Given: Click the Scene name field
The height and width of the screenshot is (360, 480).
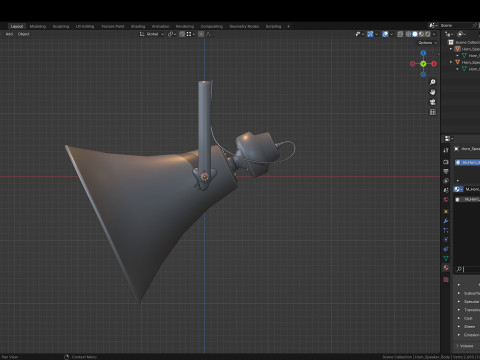Looking at the screenshot, I should pos(456,25).
